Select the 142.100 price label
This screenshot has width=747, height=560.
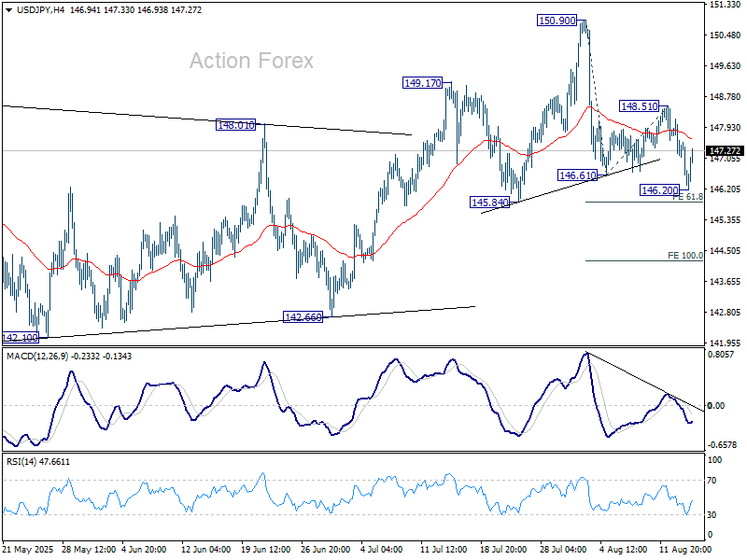[20, 338]
